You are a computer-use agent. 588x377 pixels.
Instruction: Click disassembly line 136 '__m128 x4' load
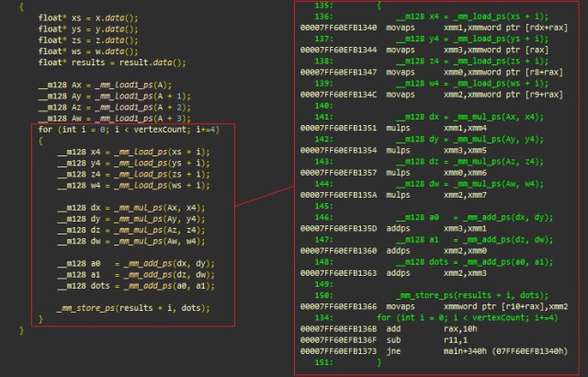pos(431,17)
